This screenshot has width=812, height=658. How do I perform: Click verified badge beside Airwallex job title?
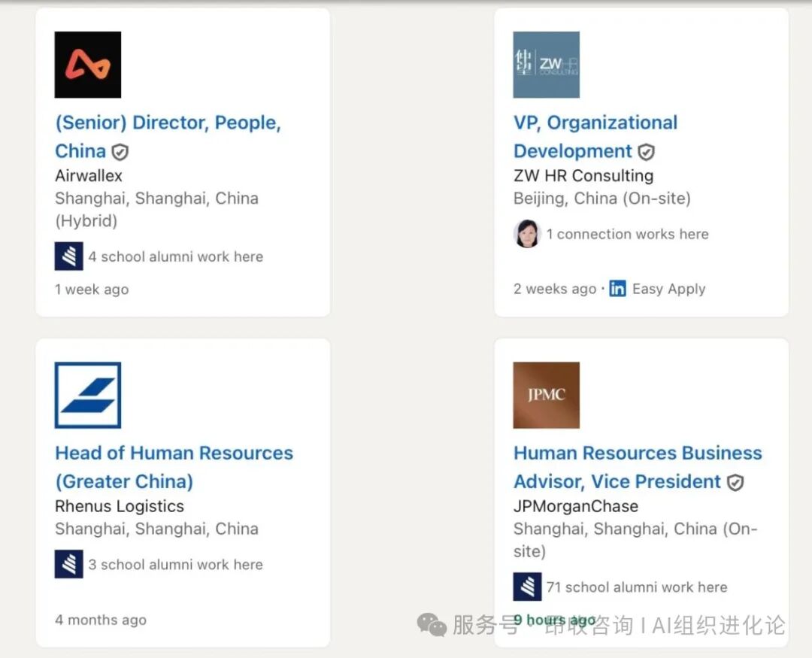120,152
